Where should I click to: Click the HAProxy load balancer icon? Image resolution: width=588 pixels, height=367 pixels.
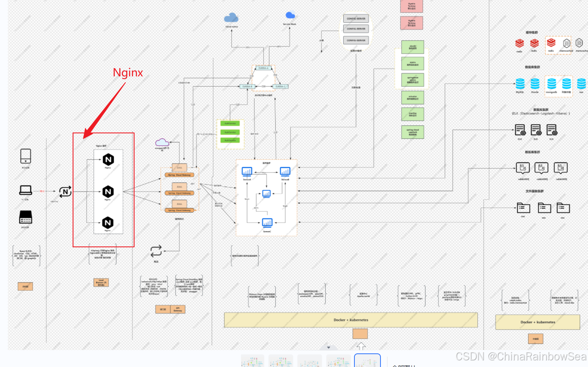pyautogui.click(x=65, y=192)
